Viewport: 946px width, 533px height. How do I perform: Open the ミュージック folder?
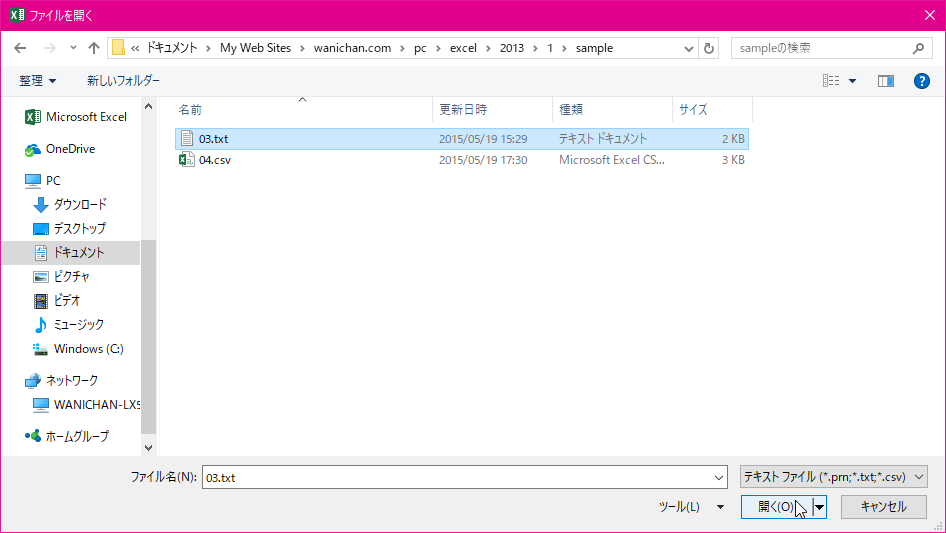coord(68,325)
